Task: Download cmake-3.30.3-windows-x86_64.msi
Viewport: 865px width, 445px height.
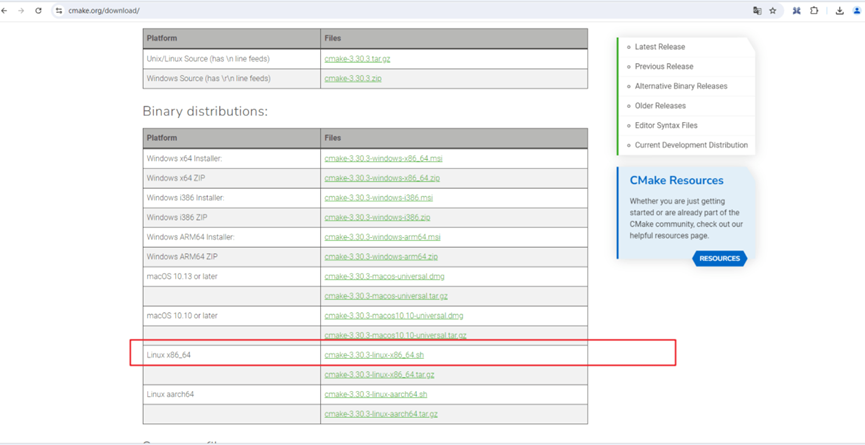Action: [383, 159]
